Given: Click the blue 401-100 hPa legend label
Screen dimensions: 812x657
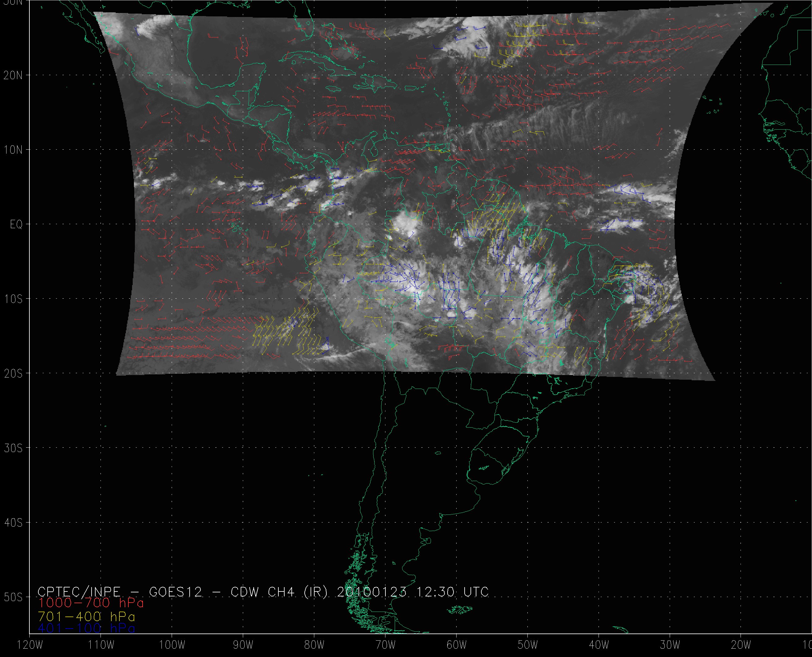Looking at the screenshot, I should [86, 628].
